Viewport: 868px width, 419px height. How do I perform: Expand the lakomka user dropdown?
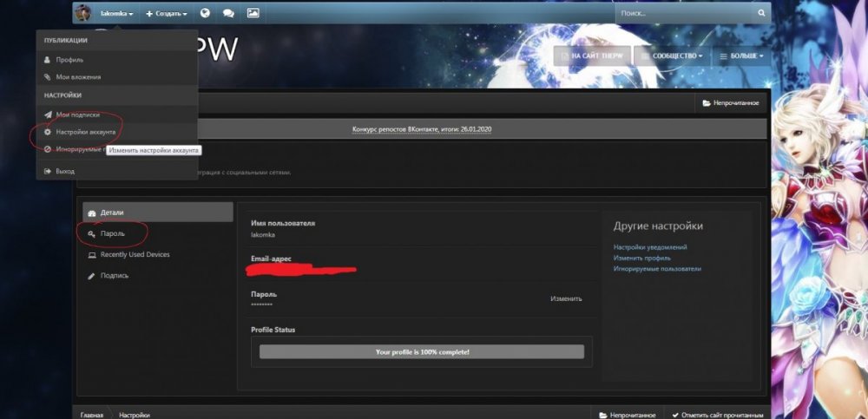[116, 13]
